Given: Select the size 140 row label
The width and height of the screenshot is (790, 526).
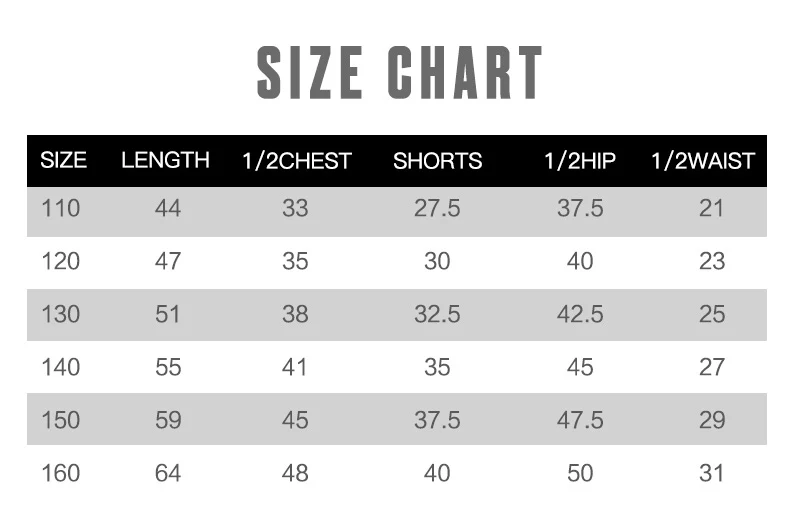Looking at the screenshot, I should [x=60, y=367].
